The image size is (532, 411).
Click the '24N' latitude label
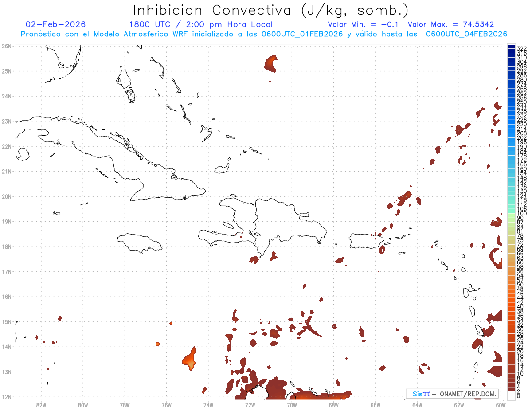(x=7, y=96)
